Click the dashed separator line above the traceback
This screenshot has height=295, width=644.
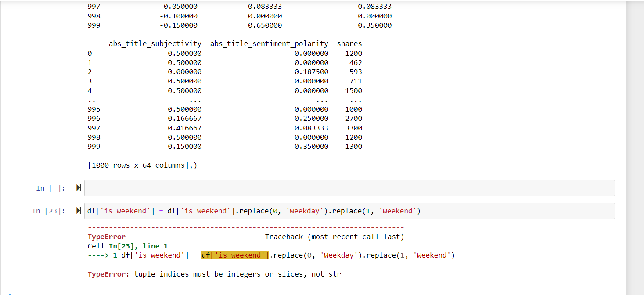pos(245,227)
